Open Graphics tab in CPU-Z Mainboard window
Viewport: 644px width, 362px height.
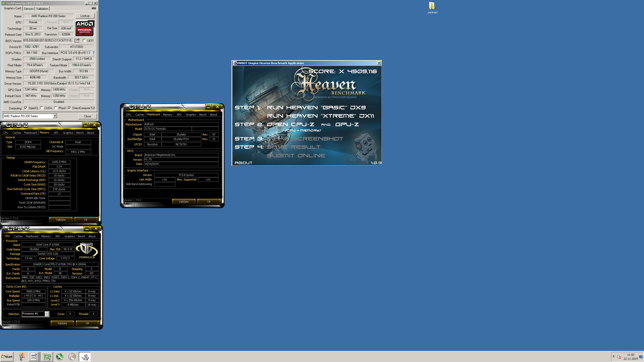(191, 115)
